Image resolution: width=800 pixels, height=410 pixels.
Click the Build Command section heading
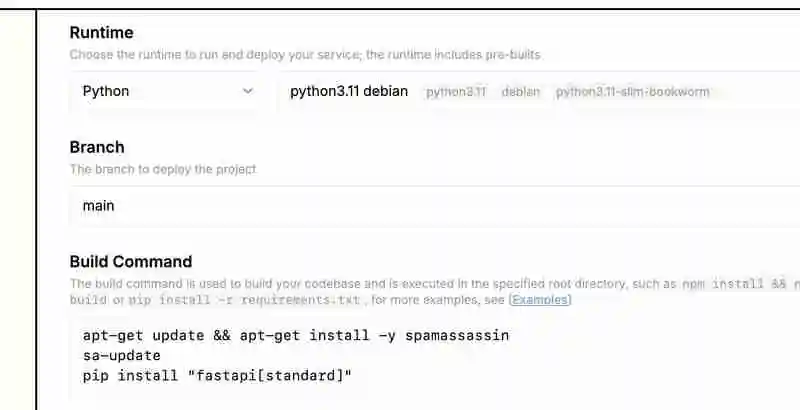[x=130, y=261]
